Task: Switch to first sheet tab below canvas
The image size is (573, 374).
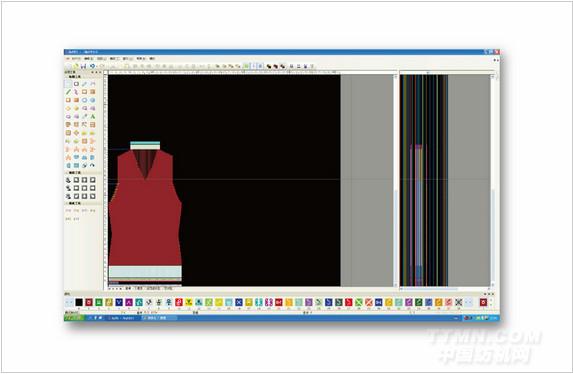Action: coord(128,288)
